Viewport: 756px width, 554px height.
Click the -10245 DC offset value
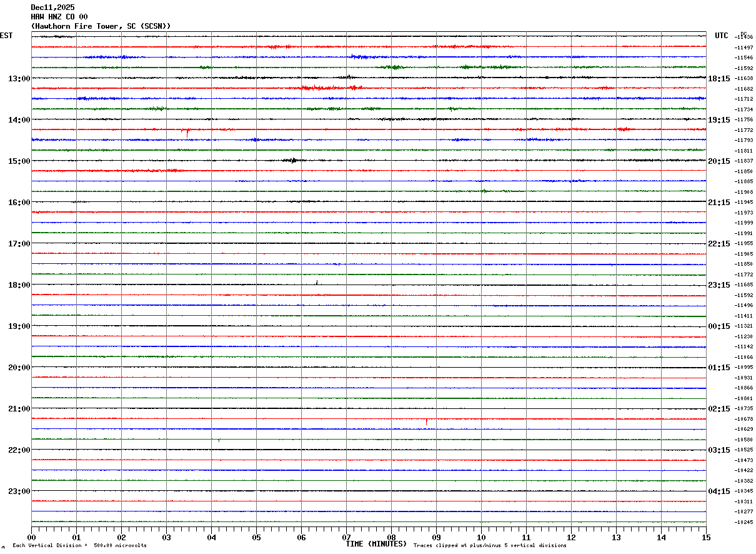(744, 522)
